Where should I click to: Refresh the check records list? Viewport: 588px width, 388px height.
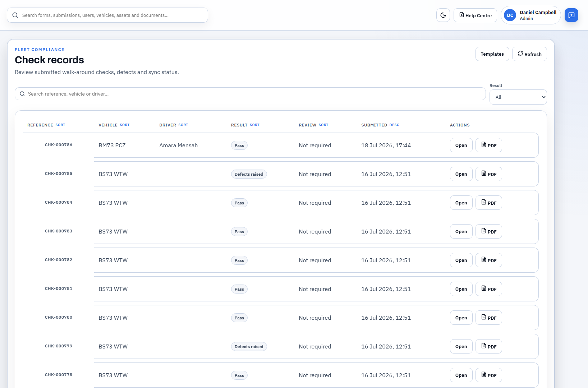529,54
